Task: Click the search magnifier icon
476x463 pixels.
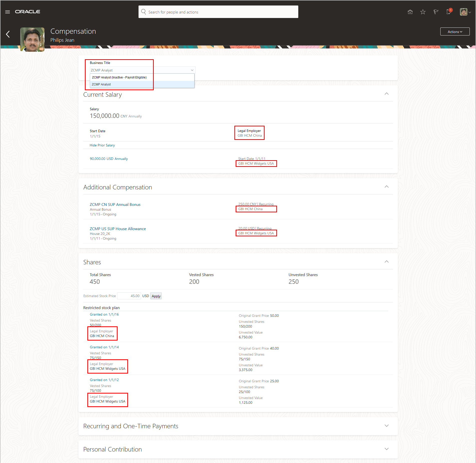Action: 144,12
